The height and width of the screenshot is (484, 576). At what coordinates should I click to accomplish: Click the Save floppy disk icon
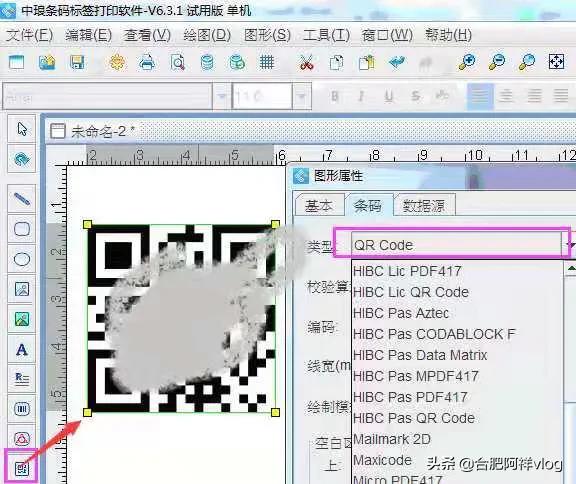(77, 62)
